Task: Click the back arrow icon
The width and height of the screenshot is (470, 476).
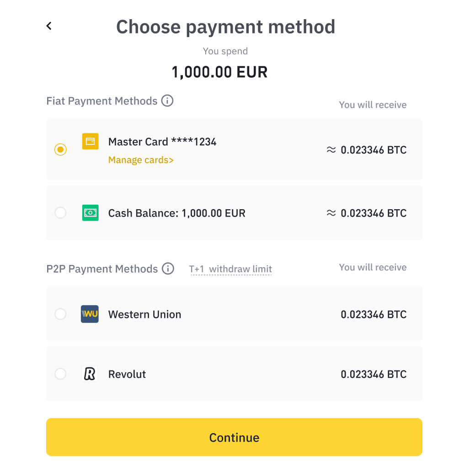Action: click(49, 26)
